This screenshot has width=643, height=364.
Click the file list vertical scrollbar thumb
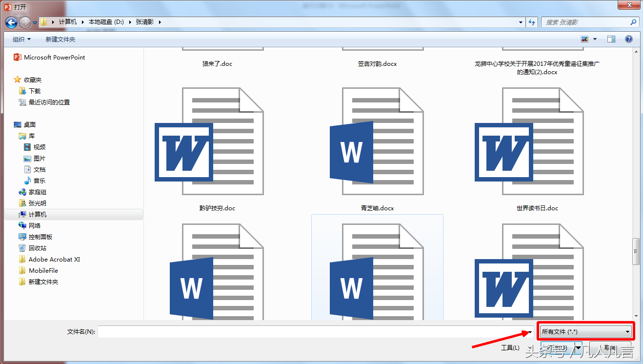click(x=635, y=251)
